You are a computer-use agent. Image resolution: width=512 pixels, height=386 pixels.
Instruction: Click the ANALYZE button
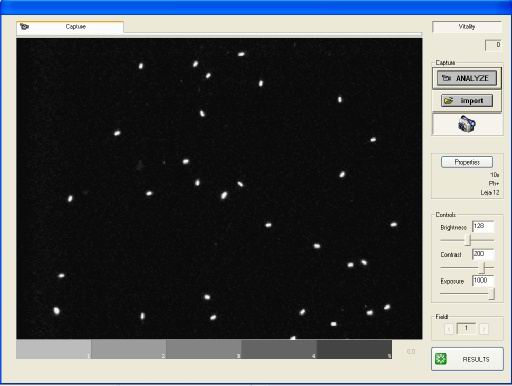point(467,78)
